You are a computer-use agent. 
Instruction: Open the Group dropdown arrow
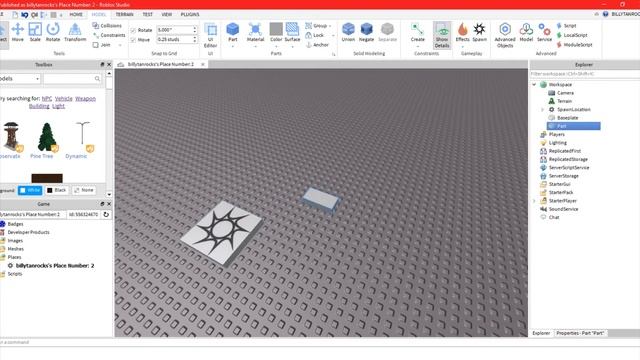330,26
